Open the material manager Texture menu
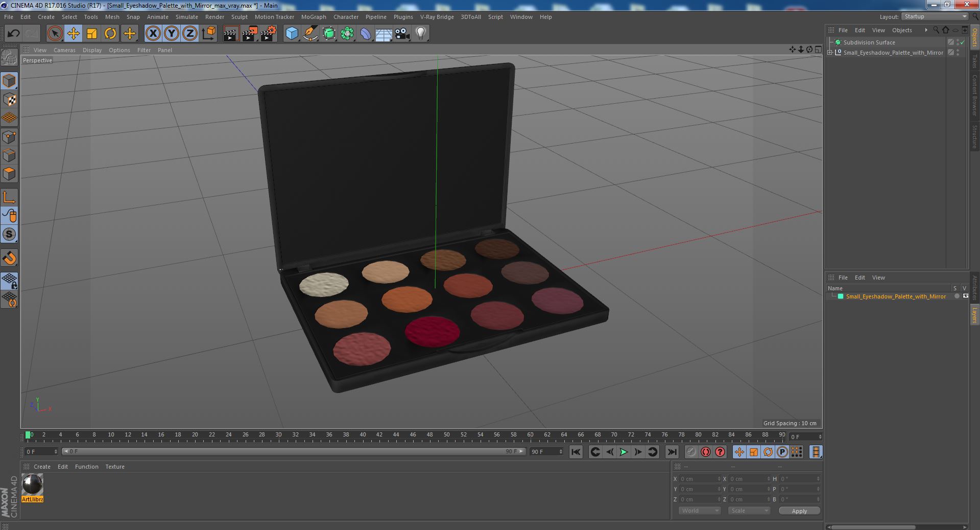Screen dimensions: 980x530 pos(115,467)
